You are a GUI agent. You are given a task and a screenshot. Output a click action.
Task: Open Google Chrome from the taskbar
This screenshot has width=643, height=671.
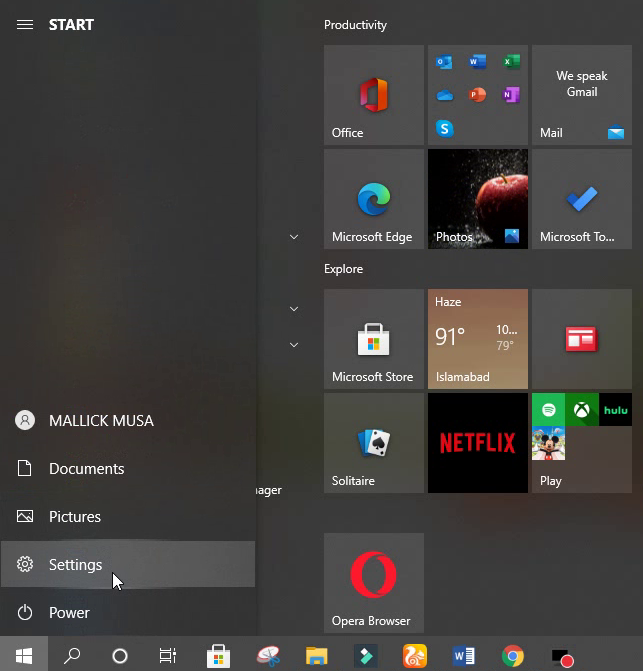click(x=513, y=656)
